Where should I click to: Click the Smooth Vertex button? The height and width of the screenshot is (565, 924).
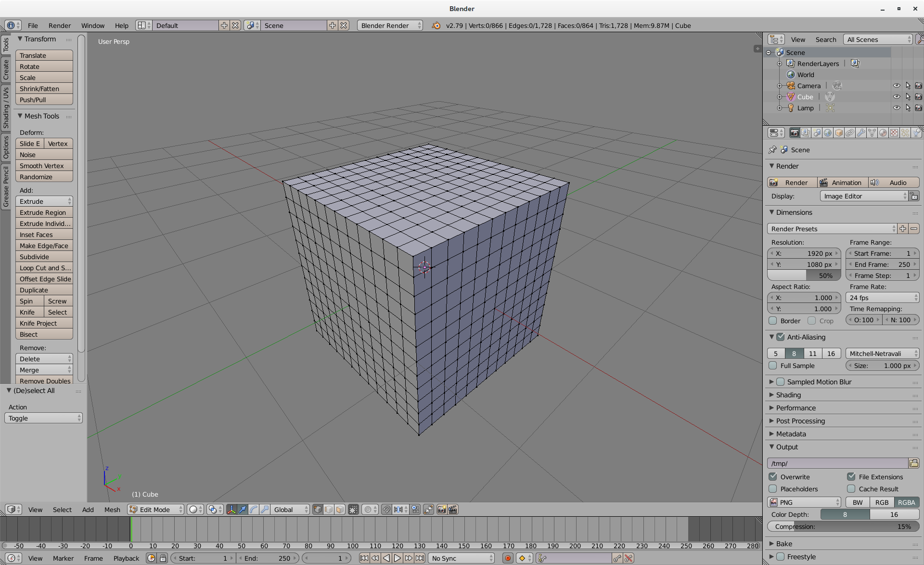coord(44,166)
